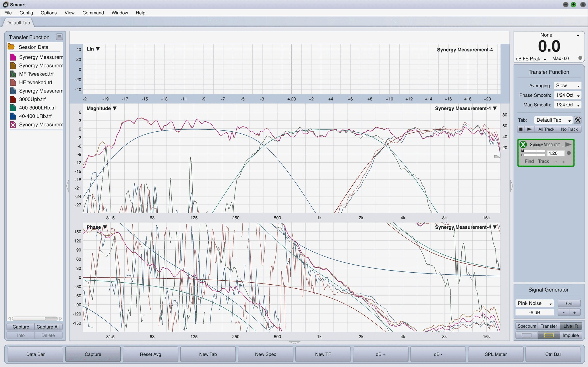
Task: Select the single-pane layout icon
Action: 527,335
